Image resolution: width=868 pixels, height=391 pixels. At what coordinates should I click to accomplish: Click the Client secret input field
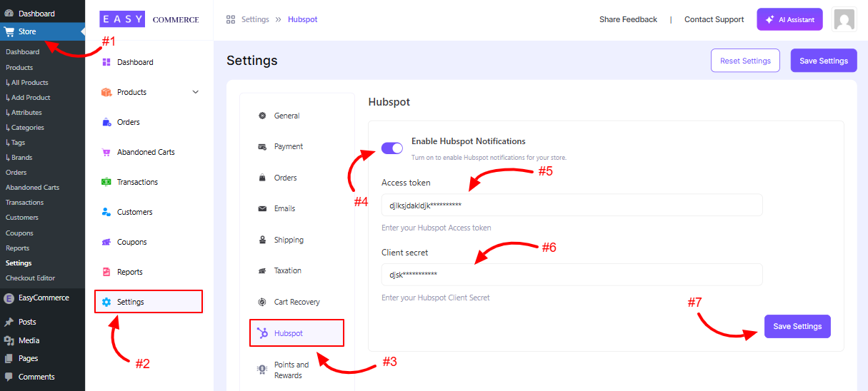click(x=572, y=275)
